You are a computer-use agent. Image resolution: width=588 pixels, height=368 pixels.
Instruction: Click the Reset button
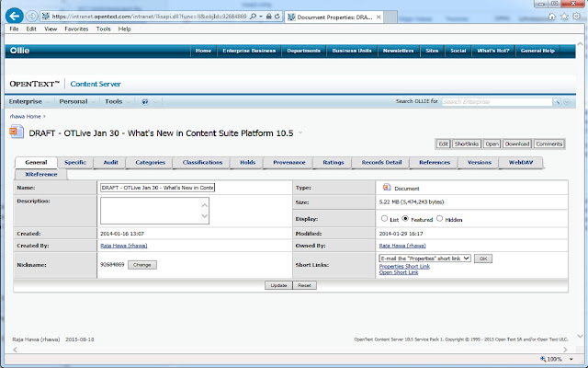304,285
